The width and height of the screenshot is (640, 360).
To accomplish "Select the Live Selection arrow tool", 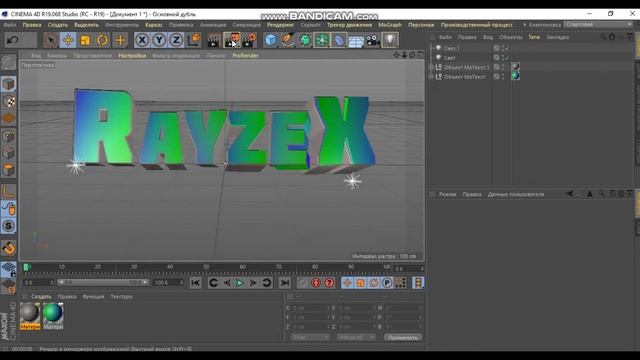I will (x=51, y=40).
